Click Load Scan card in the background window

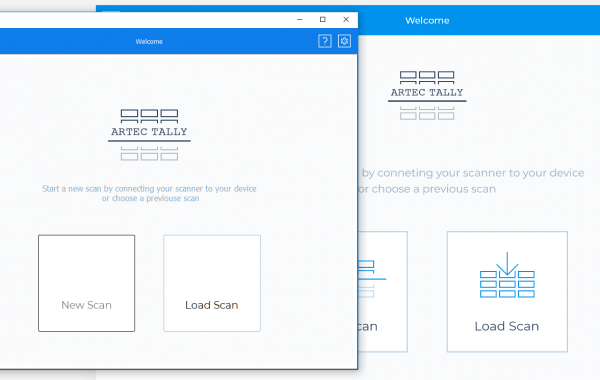click(507, 292)
